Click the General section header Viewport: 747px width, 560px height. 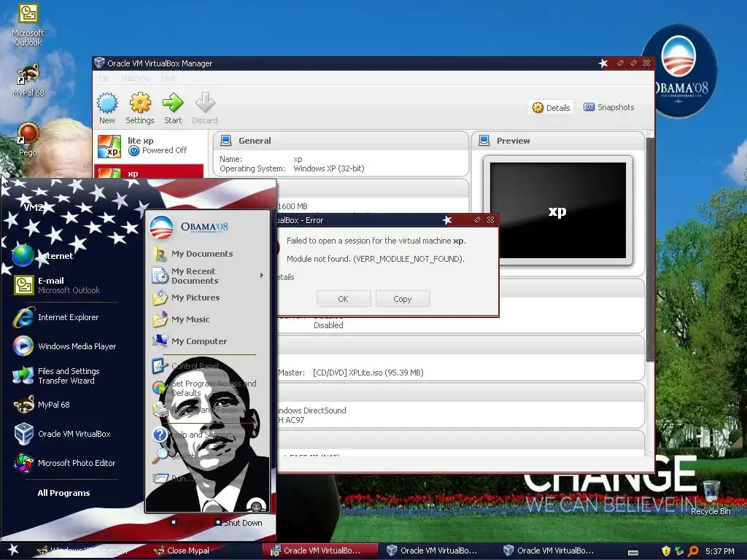click(340, 141)
